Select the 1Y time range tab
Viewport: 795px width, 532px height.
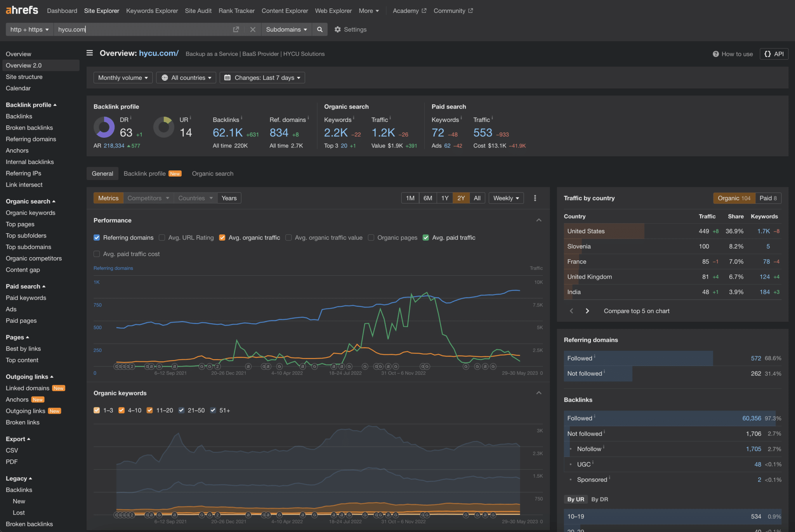[x=444, y=198]
